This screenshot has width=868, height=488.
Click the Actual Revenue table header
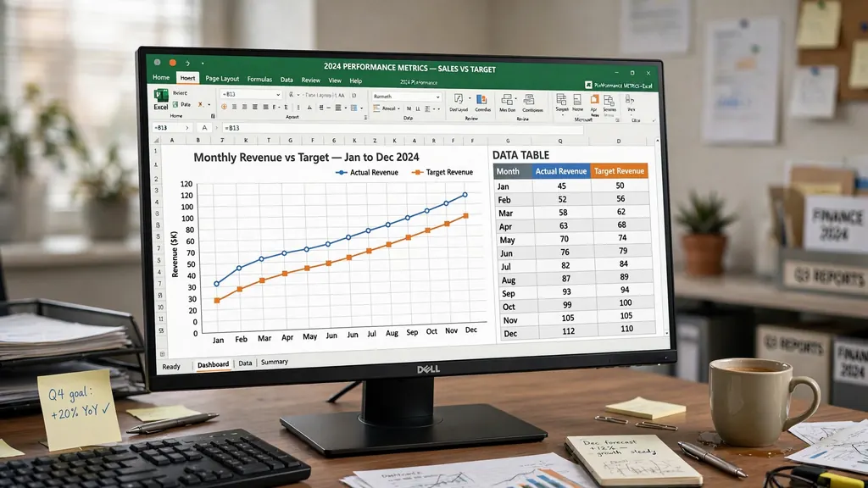coord(561,171)
